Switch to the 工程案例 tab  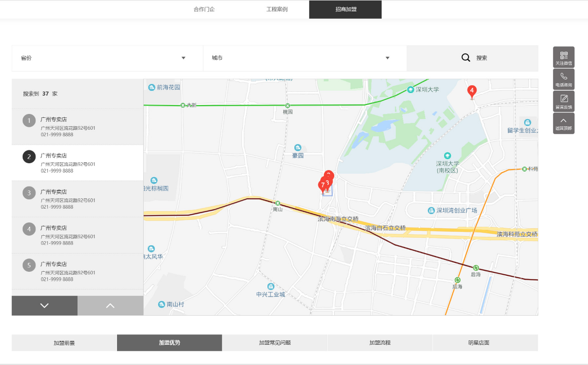[277, 9]
